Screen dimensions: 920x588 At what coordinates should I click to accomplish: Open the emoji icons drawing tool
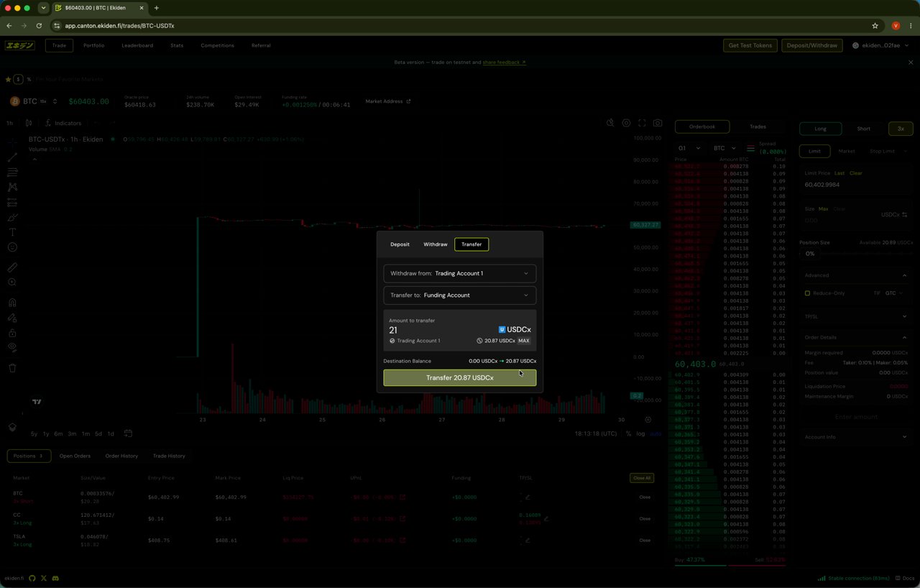(12, 247)
